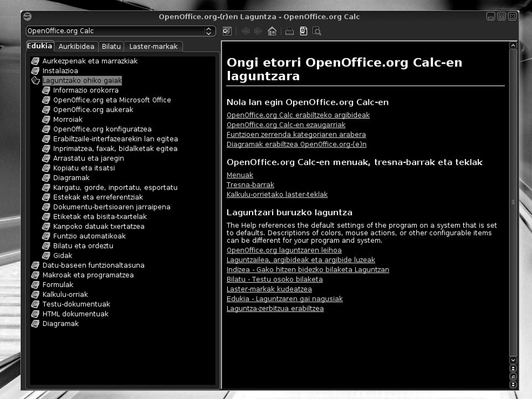Image resolution: width=532 pixels, height=399 pixels.
Task: Follow the Kalkulu-orrietako laster-teklak link
Action: 277,195
